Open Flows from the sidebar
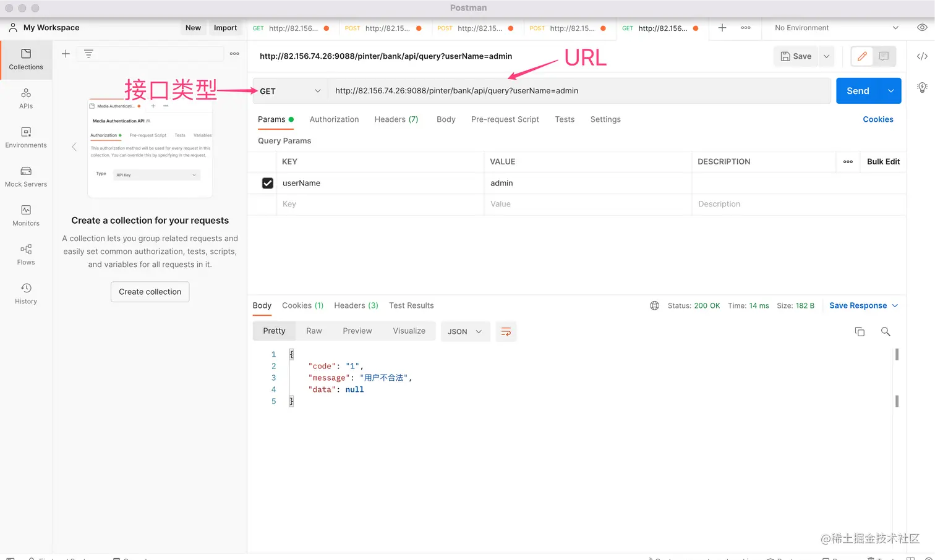 coord(26,254)
